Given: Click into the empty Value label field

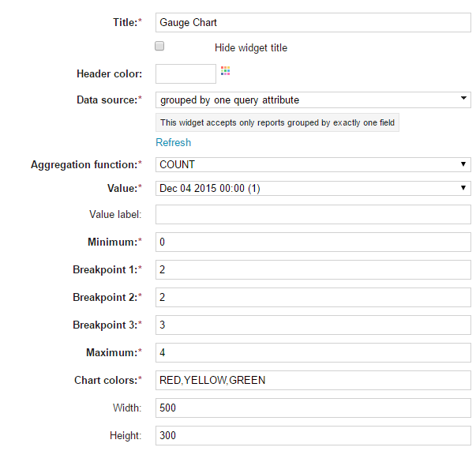Looking at the screenshot, I should [313, 214].
